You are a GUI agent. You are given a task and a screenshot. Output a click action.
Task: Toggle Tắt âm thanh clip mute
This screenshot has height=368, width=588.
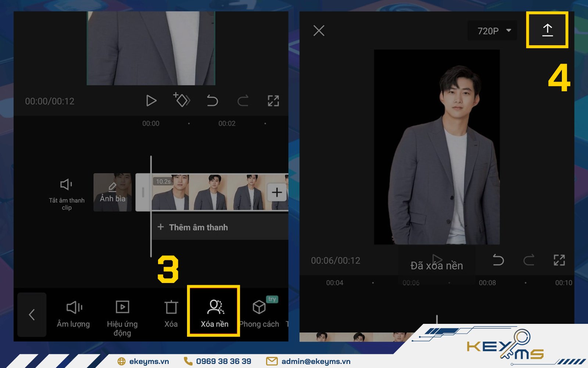coord(67,193)
